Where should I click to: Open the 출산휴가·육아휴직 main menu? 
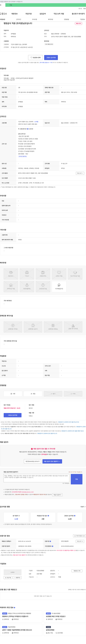[x=78, y=14]
